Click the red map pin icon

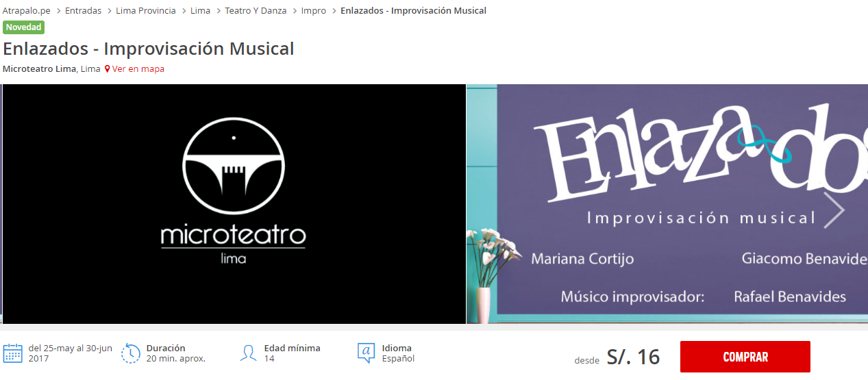(108, 68)
